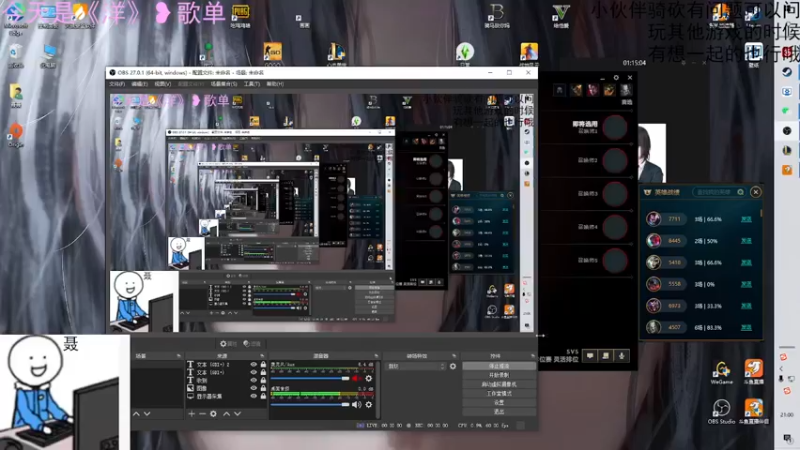This screenshot has width=800, height=450.
Task: Adjust desktop audio volume slider in mixer
Action: coord(310,405)
